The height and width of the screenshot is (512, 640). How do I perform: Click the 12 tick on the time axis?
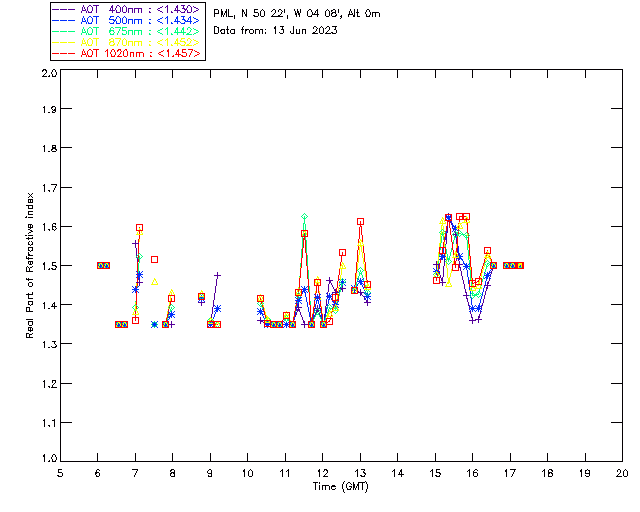coord(322,473)
